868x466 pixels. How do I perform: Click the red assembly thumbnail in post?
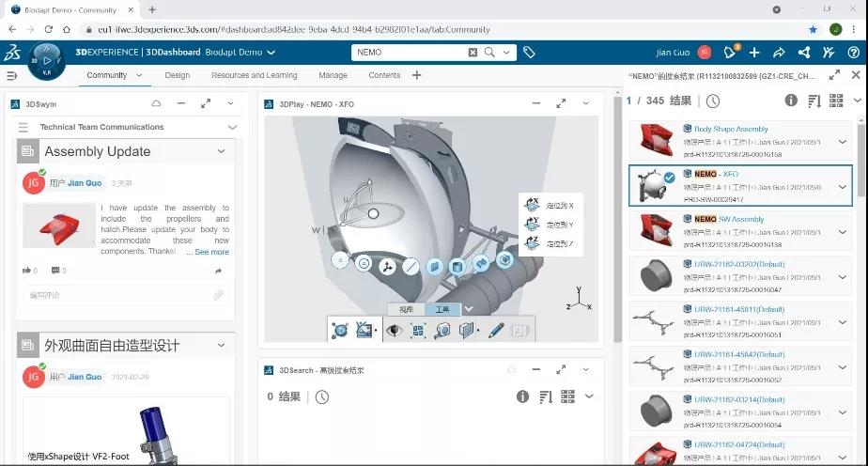point(59,225)
